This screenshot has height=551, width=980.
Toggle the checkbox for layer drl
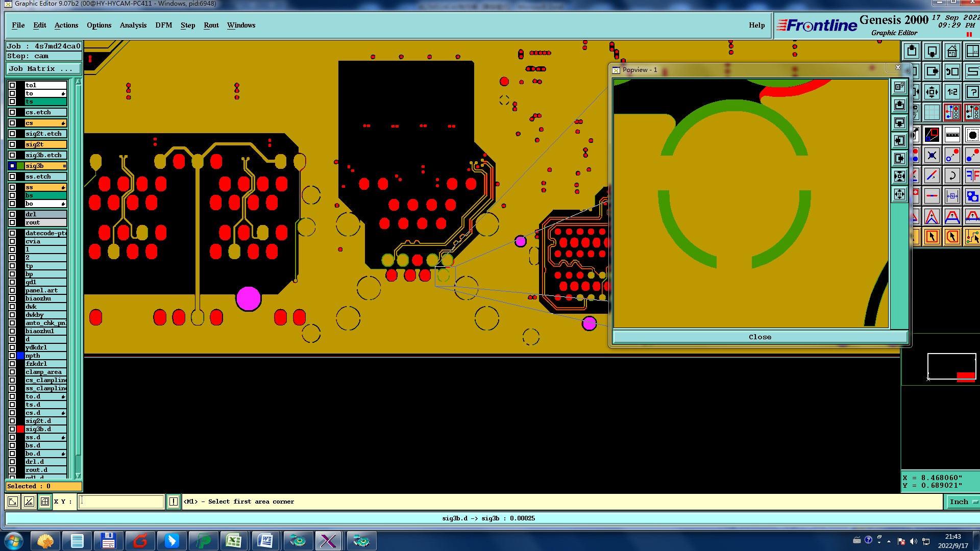click(x=12, y=214)
